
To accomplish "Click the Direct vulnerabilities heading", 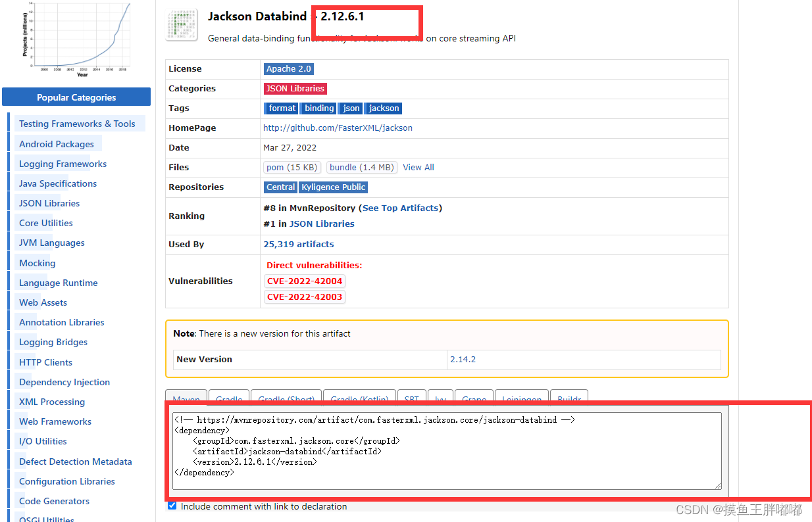I will coord(314,266).
